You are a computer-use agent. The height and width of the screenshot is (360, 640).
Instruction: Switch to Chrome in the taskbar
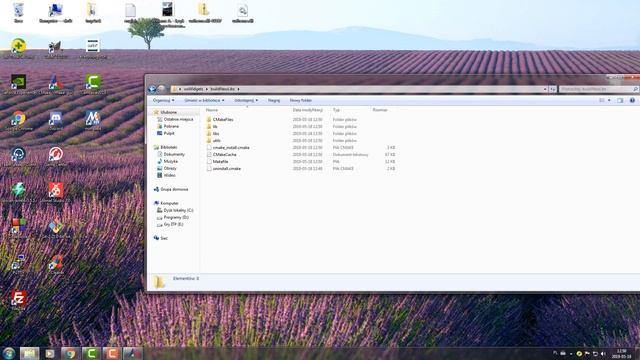point(71,353)
